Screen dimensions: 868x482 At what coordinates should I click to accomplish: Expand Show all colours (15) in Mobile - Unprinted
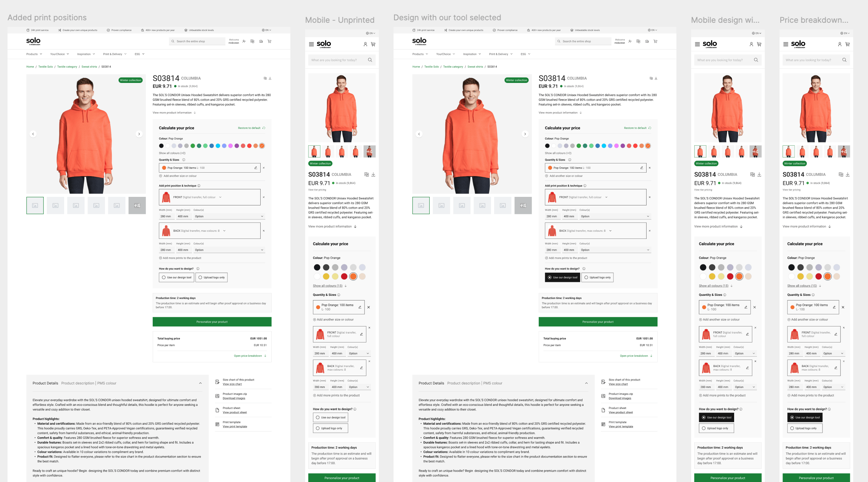[x=330, y=286]
